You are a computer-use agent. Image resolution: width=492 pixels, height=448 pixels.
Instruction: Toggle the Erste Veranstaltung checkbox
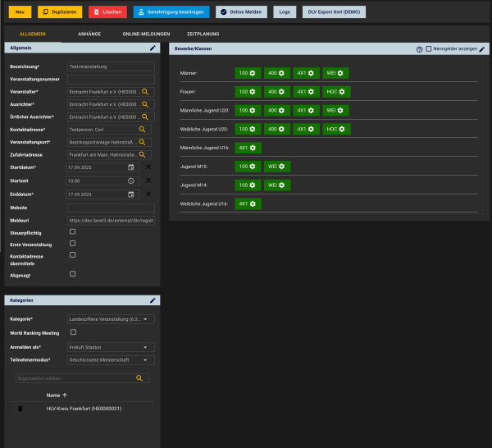click(72, 244)
